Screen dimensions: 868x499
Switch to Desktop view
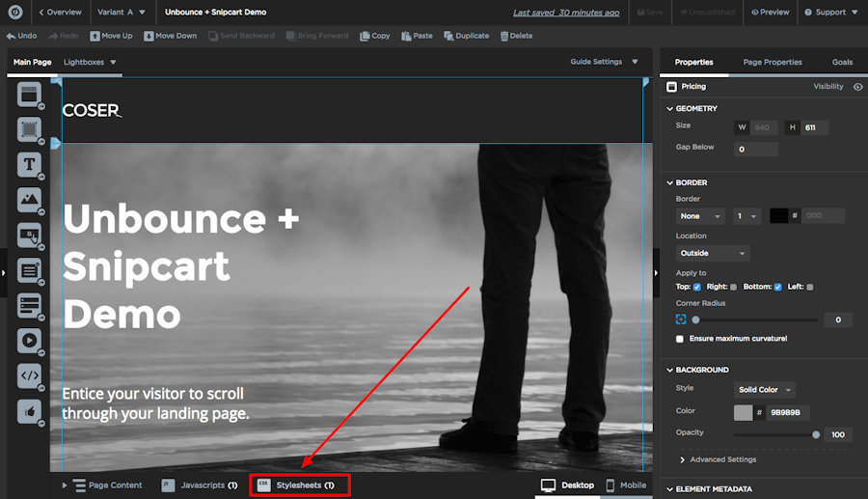(567, 485)
